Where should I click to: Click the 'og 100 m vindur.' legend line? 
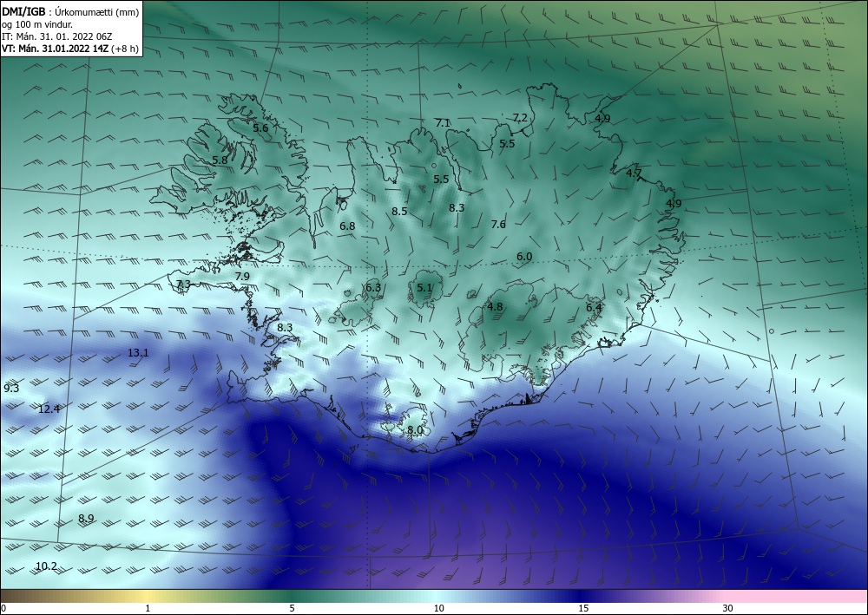coord(37,24)
